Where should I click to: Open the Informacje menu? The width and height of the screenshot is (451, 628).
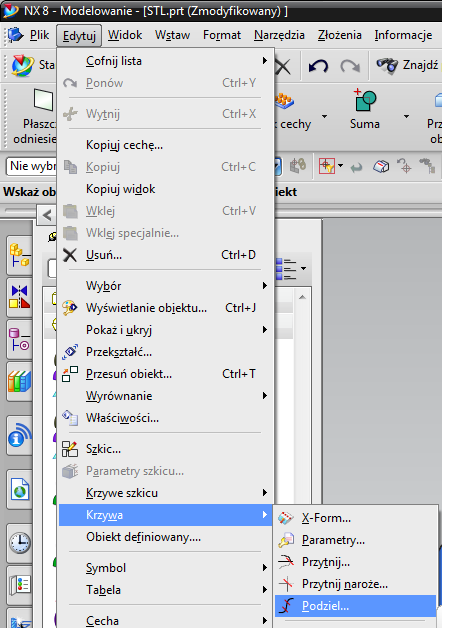click(403, 35)
